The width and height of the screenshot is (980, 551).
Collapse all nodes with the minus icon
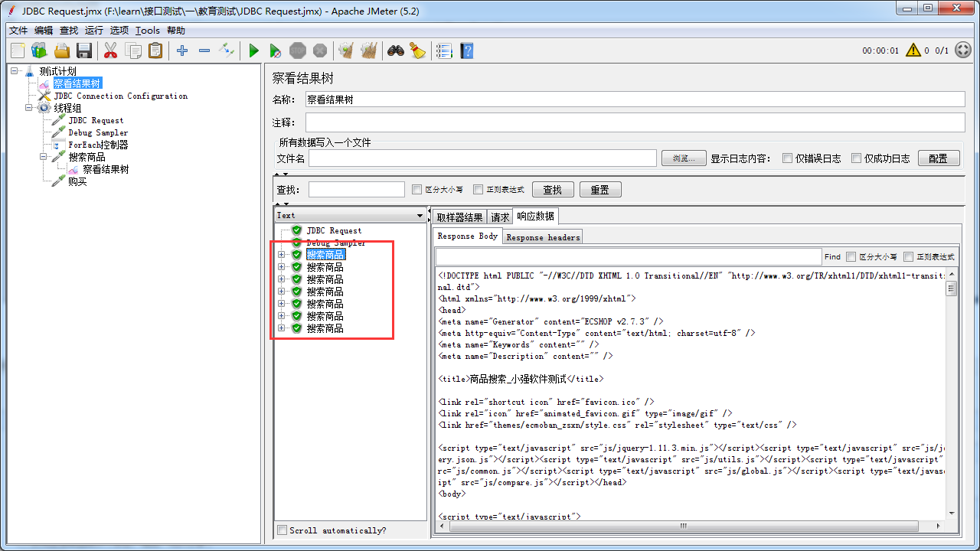[x=204, y=51]
